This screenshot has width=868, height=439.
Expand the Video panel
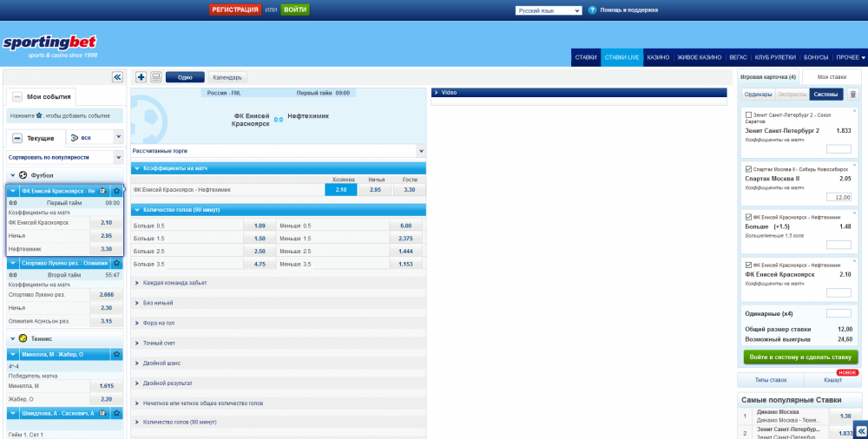[x=579, y=93]
